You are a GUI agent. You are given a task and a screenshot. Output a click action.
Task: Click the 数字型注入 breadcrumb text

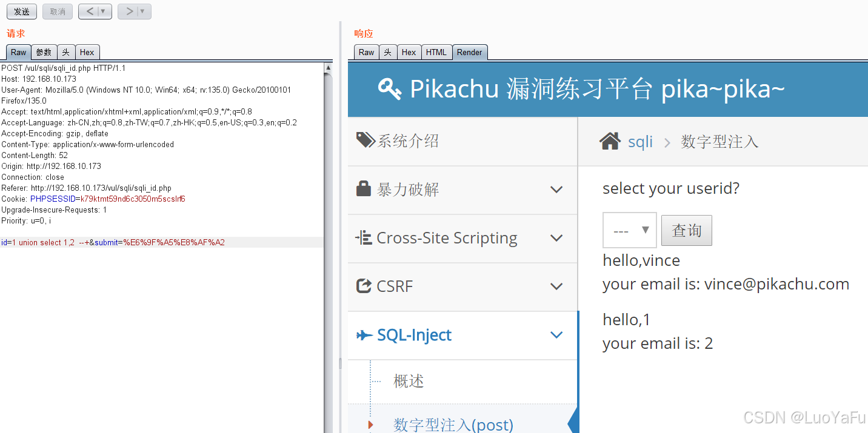(719, 142)
